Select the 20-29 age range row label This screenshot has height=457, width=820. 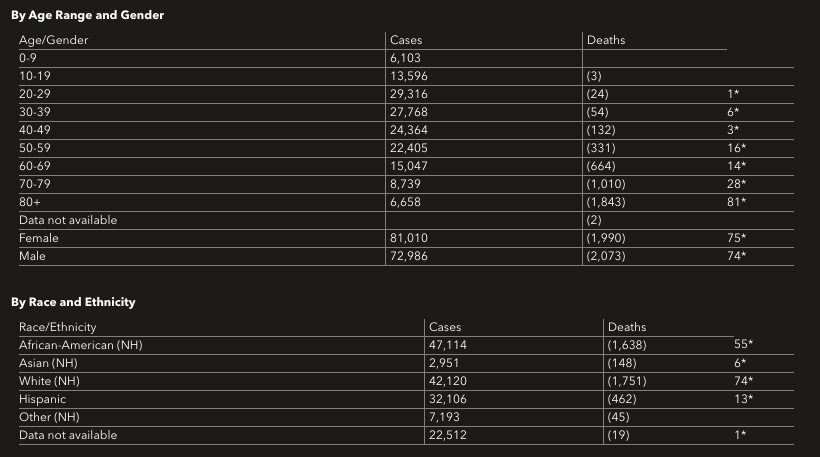pos(36,94)
